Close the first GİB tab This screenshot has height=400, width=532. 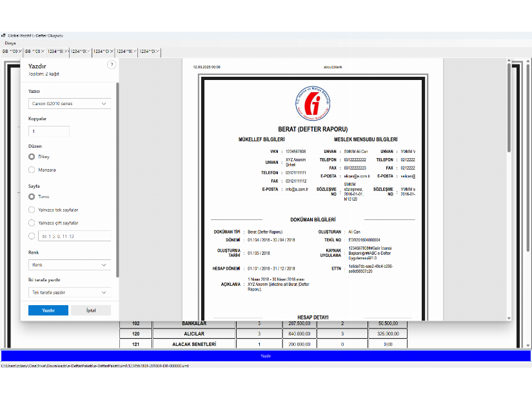(20, 51)
